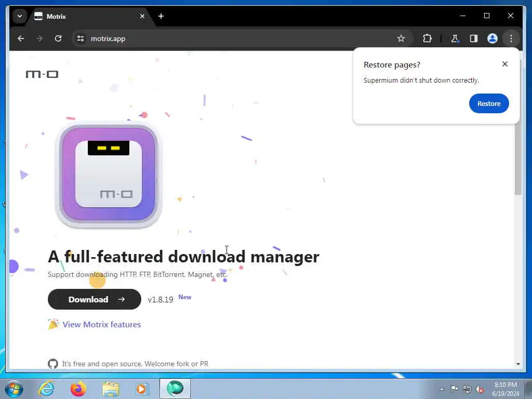
Task: Click the forward navigation arrow
Action: [x=39, y=38]
